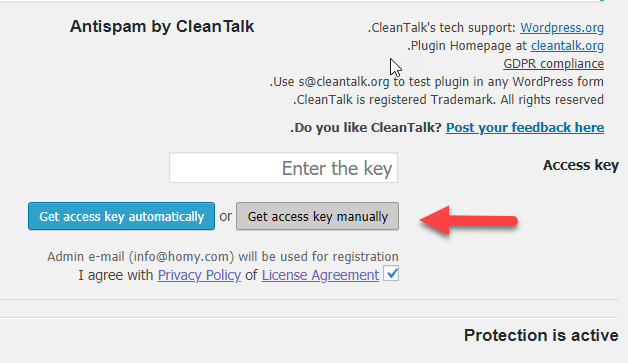
Task: Click the Plugin Homepage at text
Action: point(467,46)
